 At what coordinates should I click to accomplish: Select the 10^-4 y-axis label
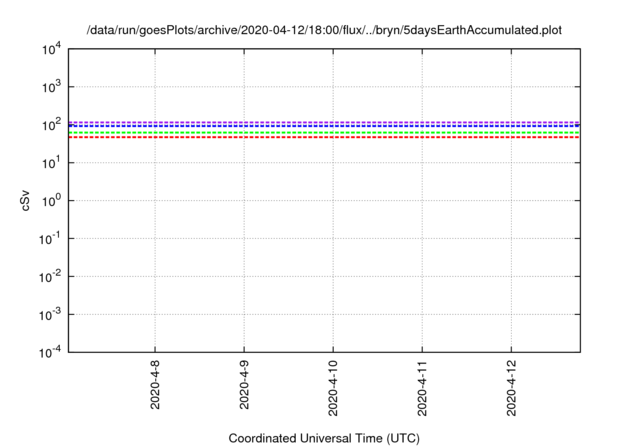point(50,352)
